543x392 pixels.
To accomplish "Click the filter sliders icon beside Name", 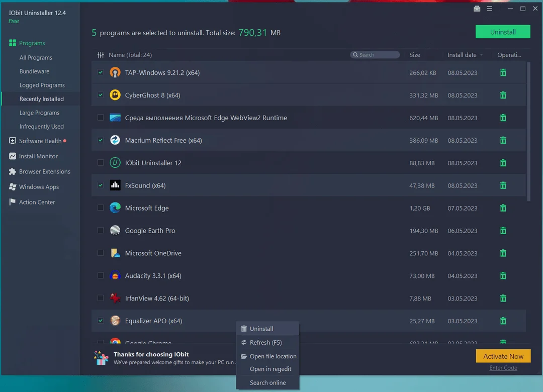I will point(101,55).
